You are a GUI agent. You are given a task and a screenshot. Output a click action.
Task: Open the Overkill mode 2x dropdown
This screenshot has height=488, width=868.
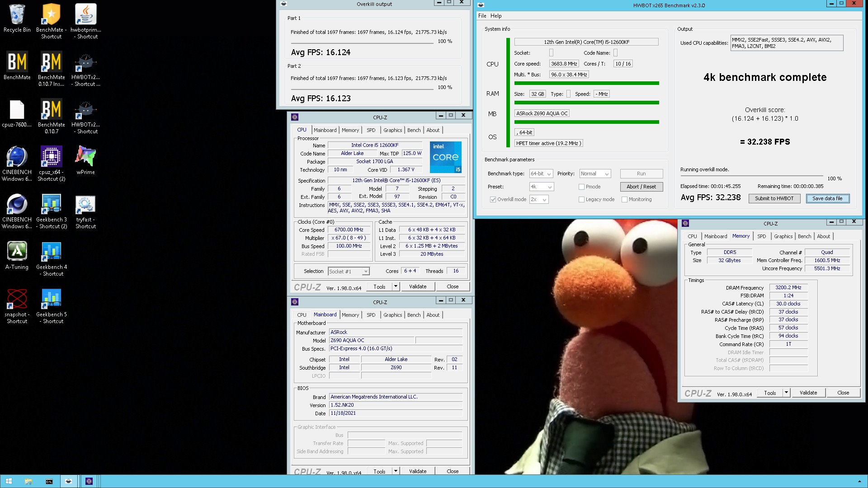[x=539, y=199]
